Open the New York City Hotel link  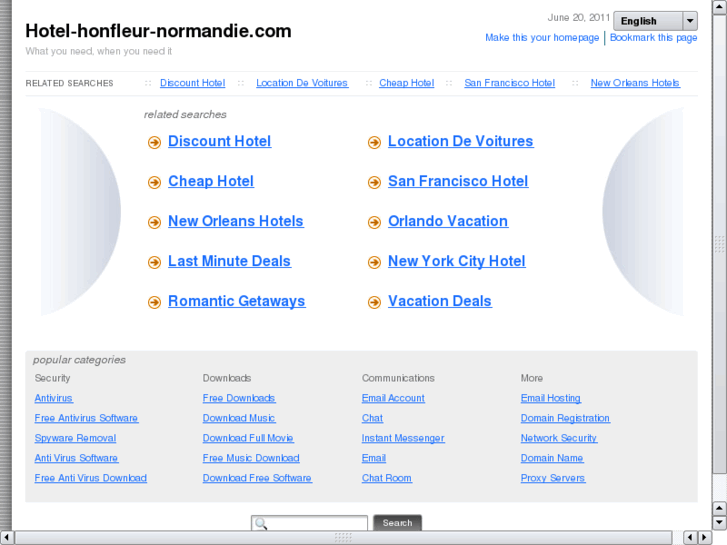457,261
